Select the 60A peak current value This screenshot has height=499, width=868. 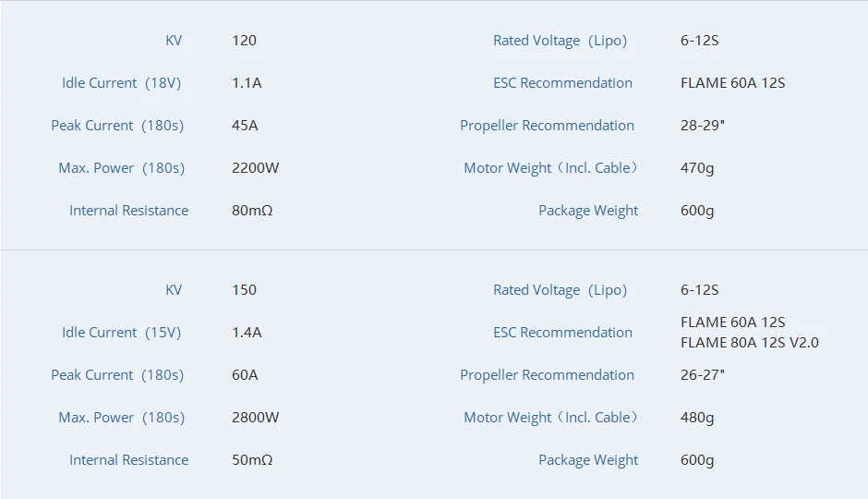pyautogui.click(x=245, y=375)
